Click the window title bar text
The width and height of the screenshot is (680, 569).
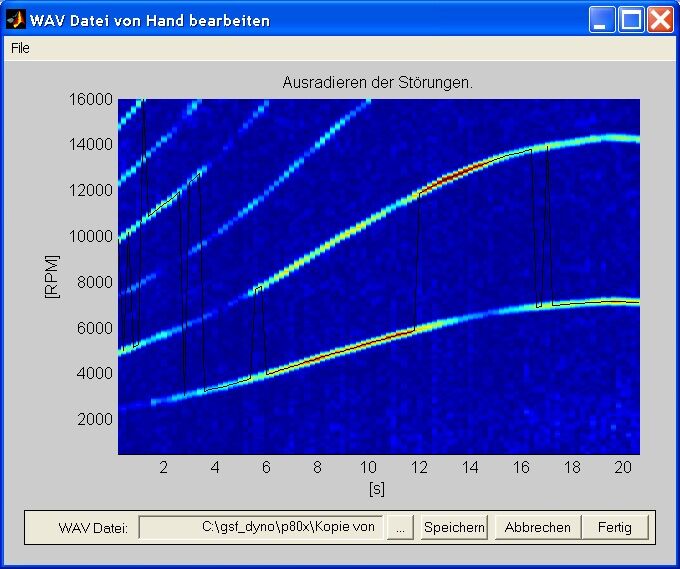click(x=150, y=20)
